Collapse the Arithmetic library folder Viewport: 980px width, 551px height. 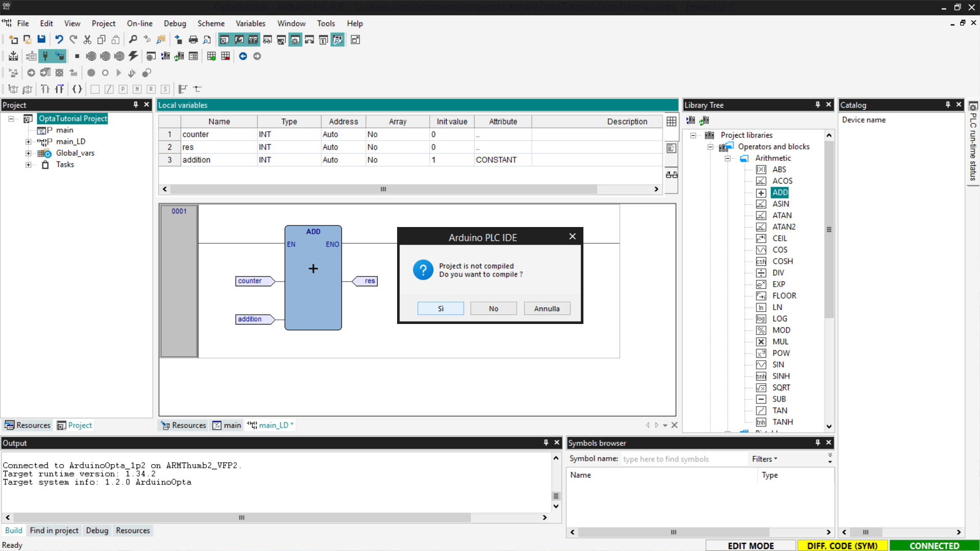click(727, 158)
